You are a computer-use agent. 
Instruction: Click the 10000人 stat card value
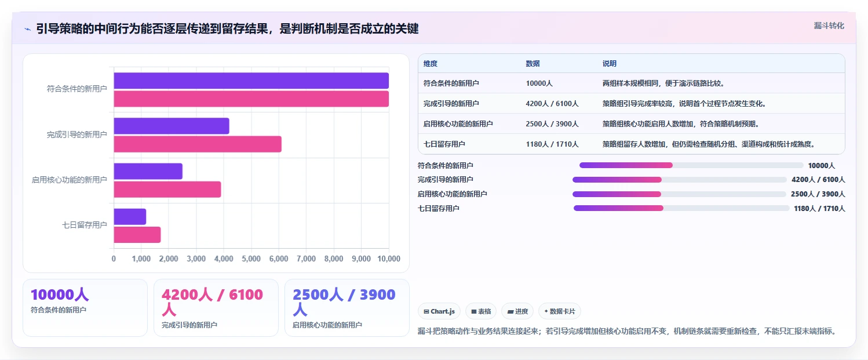click(60, 295)
